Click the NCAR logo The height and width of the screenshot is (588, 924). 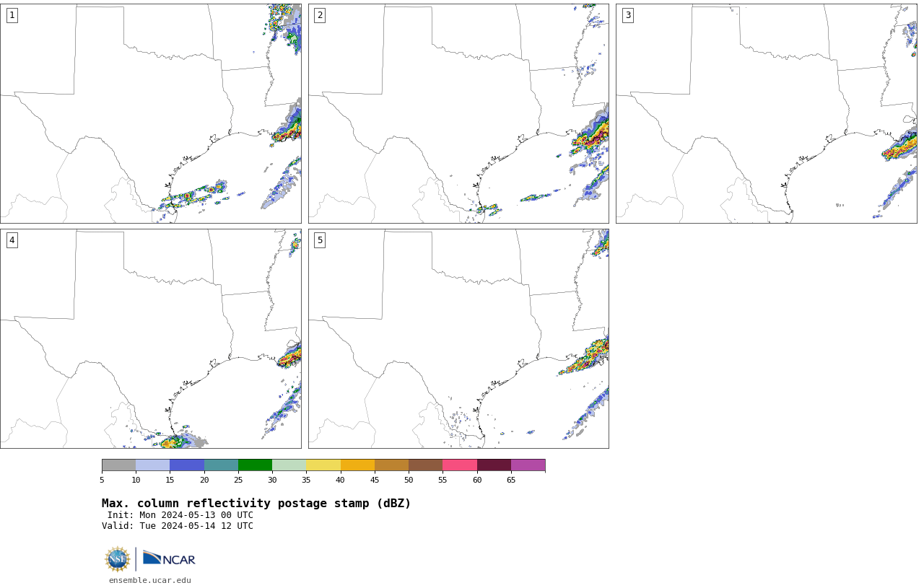point(169,559)
